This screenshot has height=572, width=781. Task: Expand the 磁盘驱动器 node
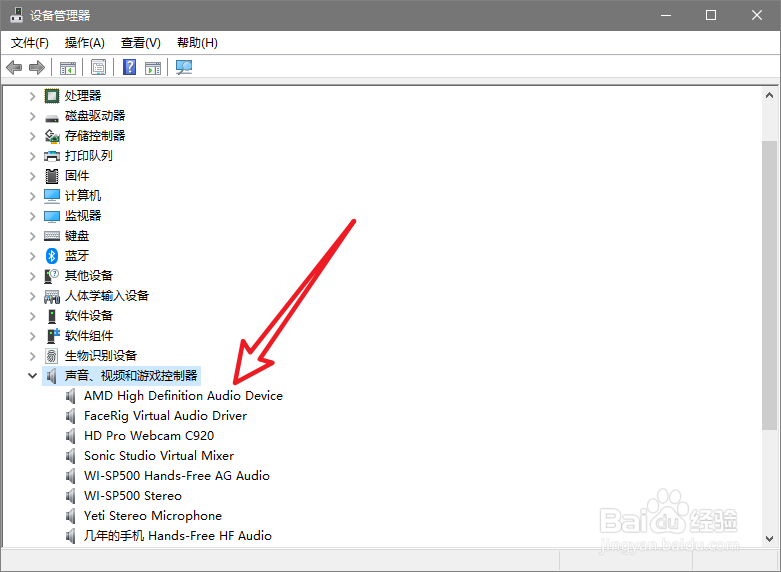(32, 116)
